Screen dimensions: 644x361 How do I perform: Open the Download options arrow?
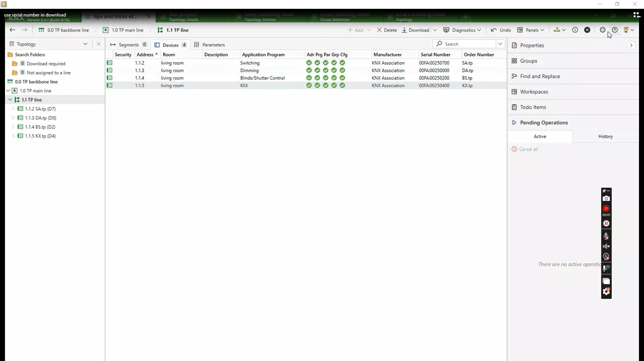click(435, 30)
